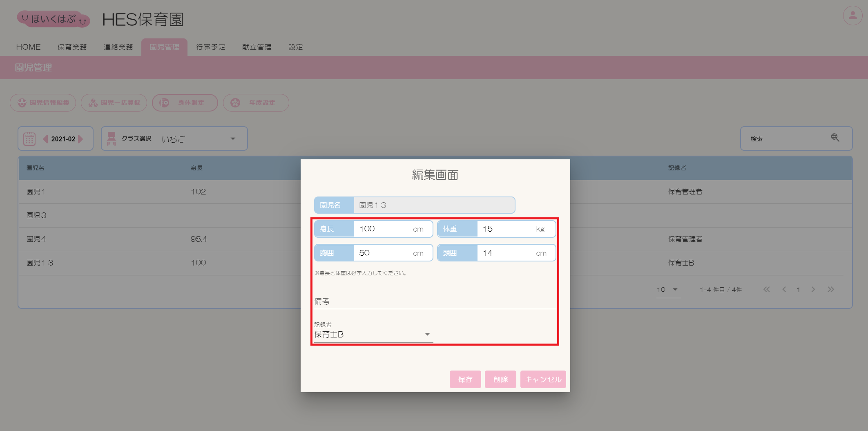This screenshot has width=868, height=431.
Task: Advance to next month with right arrow
Action: pyautogui.click(x=80, y=139)
